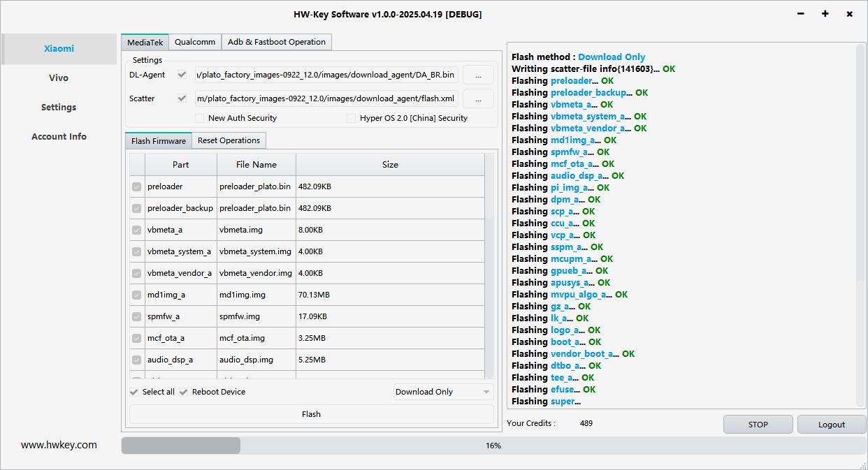Open the Xiaomi section in sidebar
868x470 pixels.
tap(59, 49)
